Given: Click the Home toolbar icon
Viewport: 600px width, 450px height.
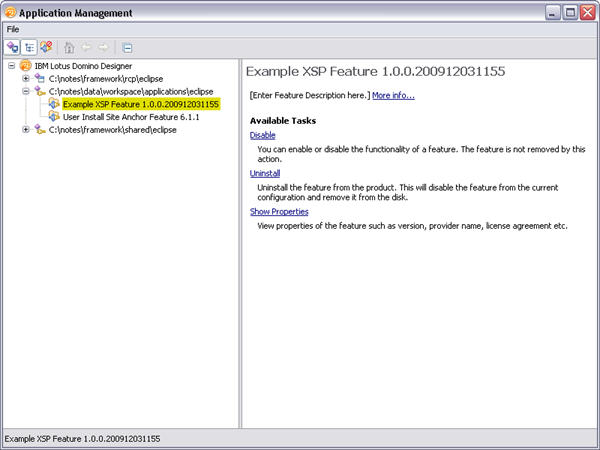Looking at the screenshot, I should click(x=69, y=48).
